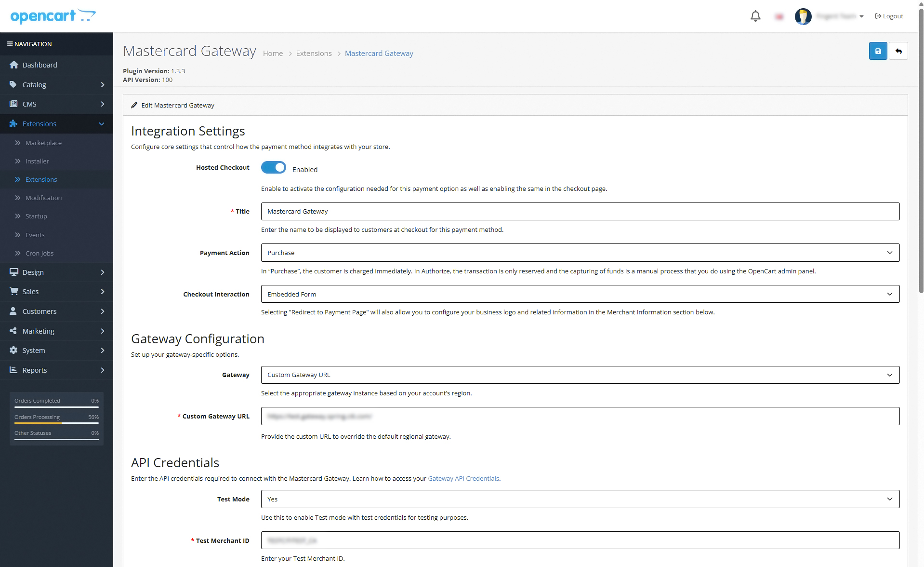This screenshot has width=924, height=567.
Task: Expand the Customers menu chevron
Action: [x=102, y=311]
